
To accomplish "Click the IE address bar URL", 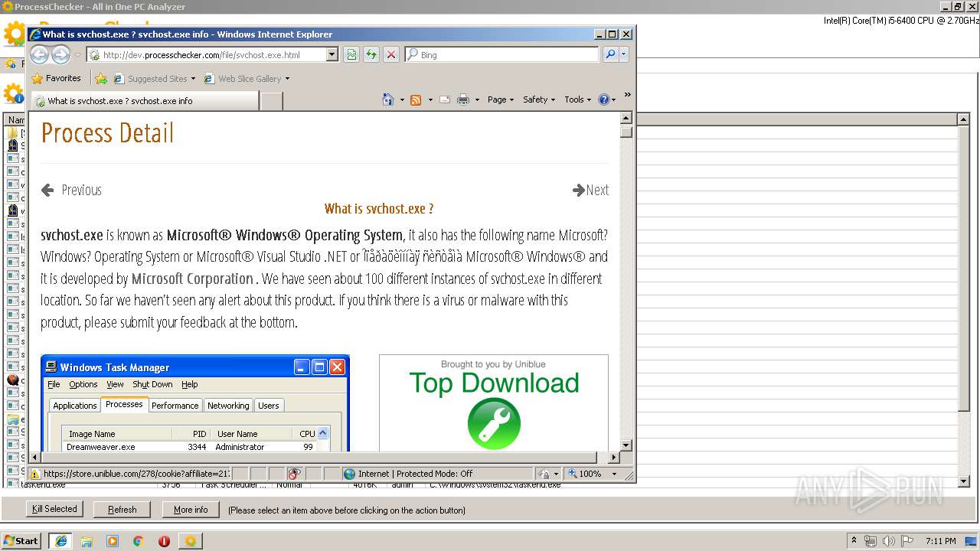I will pyautogui.click(x=201, y=55).
